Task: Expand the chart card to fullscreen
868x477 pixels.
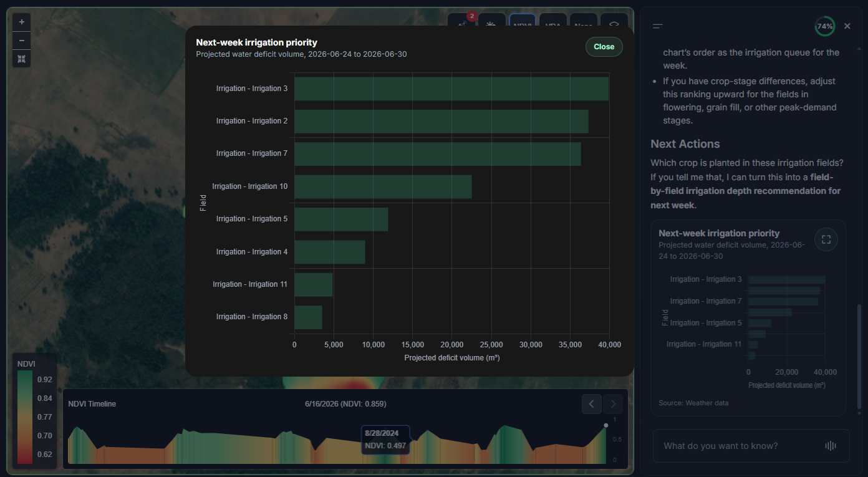Action: tap(826, 239)
